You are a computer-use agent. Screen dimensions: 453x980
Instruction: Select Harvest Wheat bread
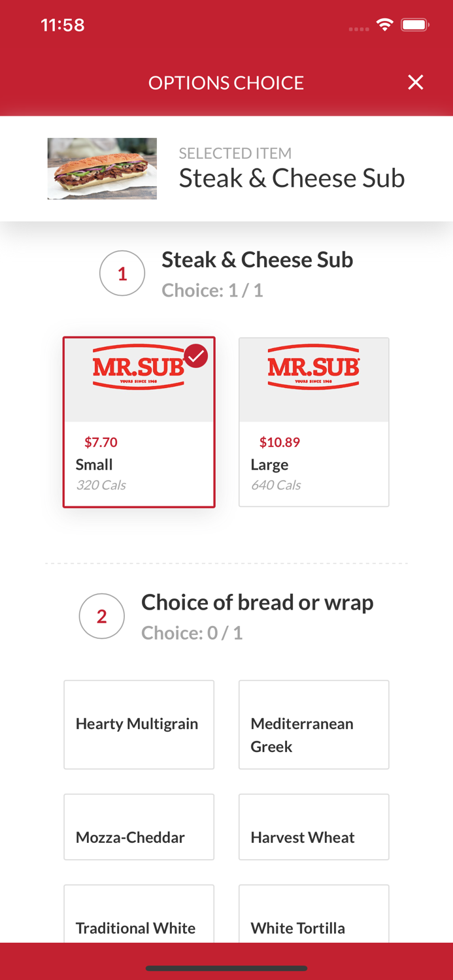pyautogui.click(x=314, y=826)
